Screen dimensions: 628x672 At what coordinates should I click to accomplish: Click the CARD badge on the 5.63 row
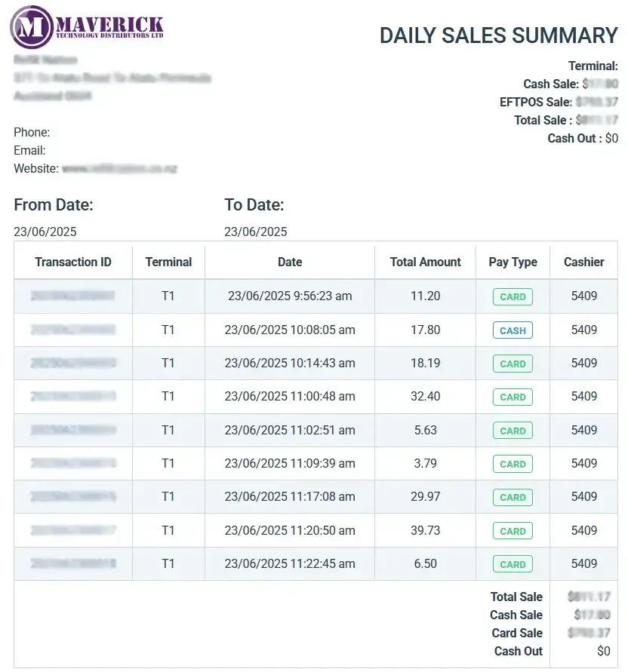point(513,431)
